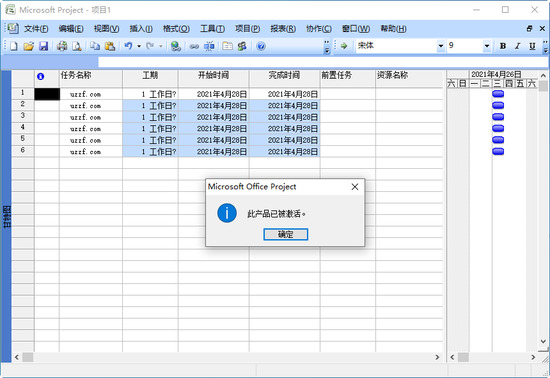The image size is (550, 378).
Task: Create a new blank project file
Action: point(14,46)
